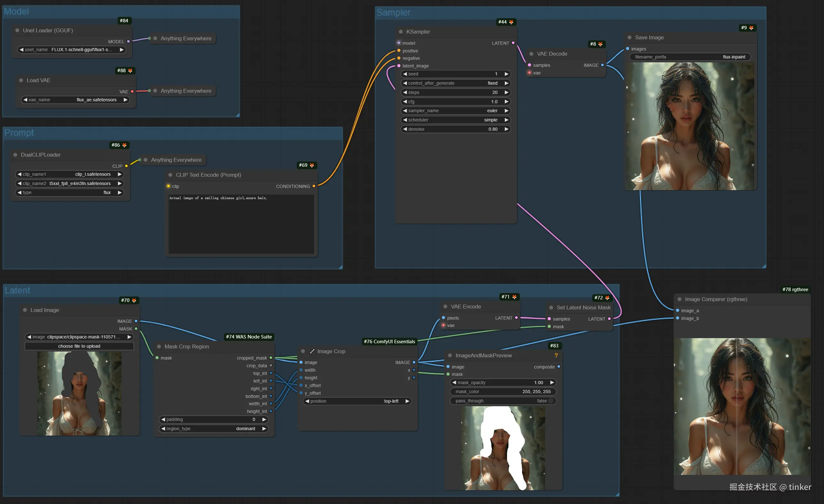Increase the denoise value with right arrow
824x504 pixels.
tap(506, 129)
